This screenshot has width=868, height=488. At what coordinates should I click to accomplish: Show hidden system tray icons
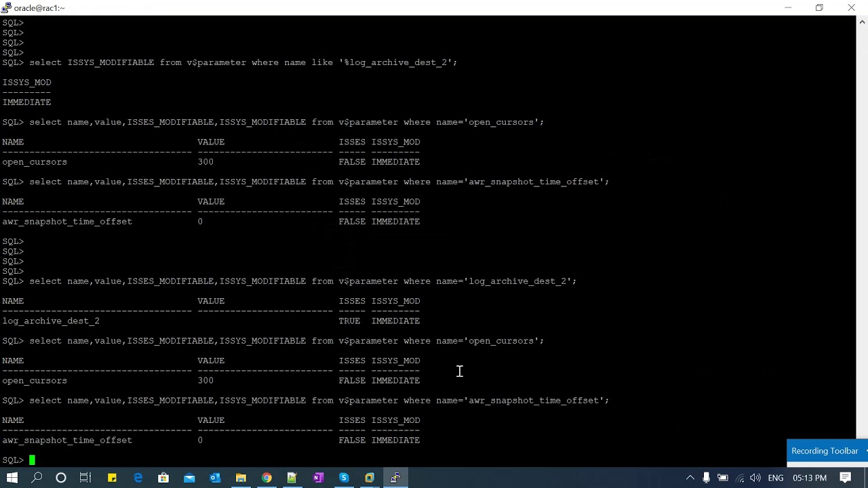(x=690, y=478)
